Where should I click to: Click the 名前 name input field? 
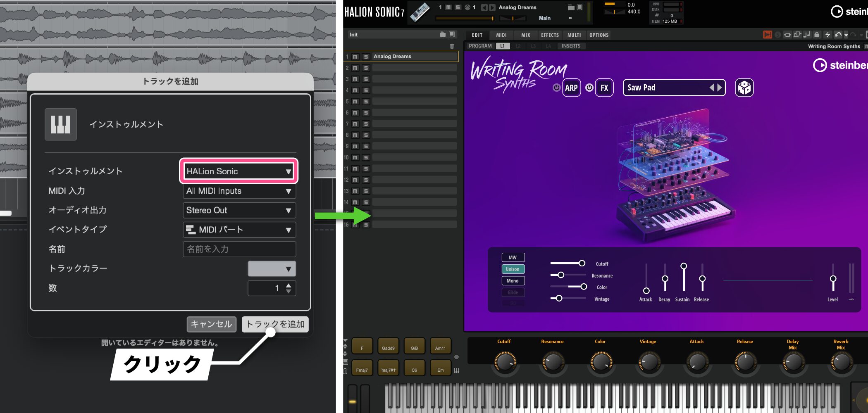tap(239, 249)
